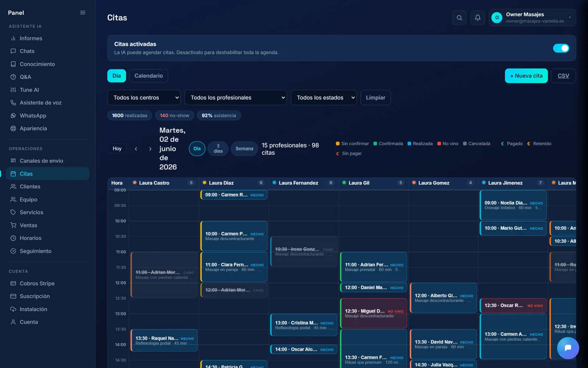Switch to the Día view tab
588x368 pixels.
116,76
